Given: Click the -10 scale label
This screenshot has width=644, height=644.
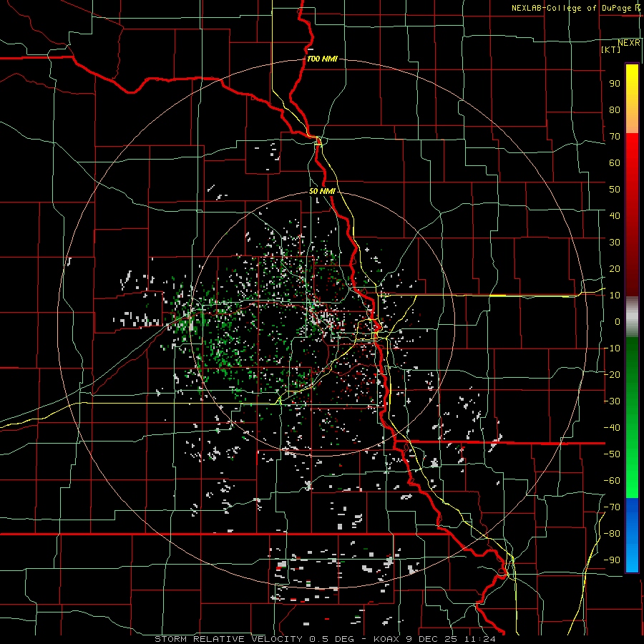Looking at the screenshot, I should (x=612, y=348).
